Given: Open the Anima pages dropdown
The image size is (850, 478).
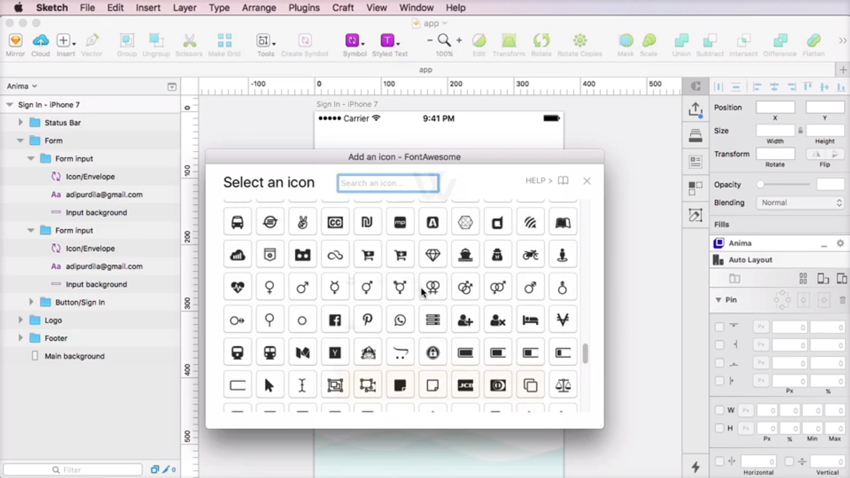Looking at the screenshot, I should click(22, 86).
